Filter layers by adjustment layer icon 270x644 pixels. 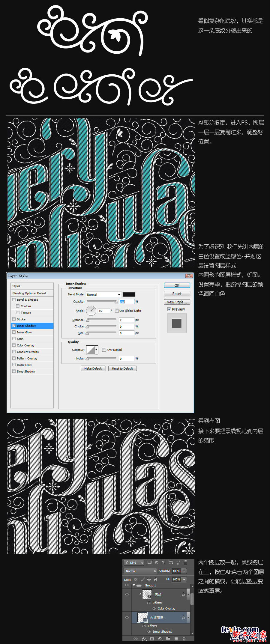(x=157, y=563)
